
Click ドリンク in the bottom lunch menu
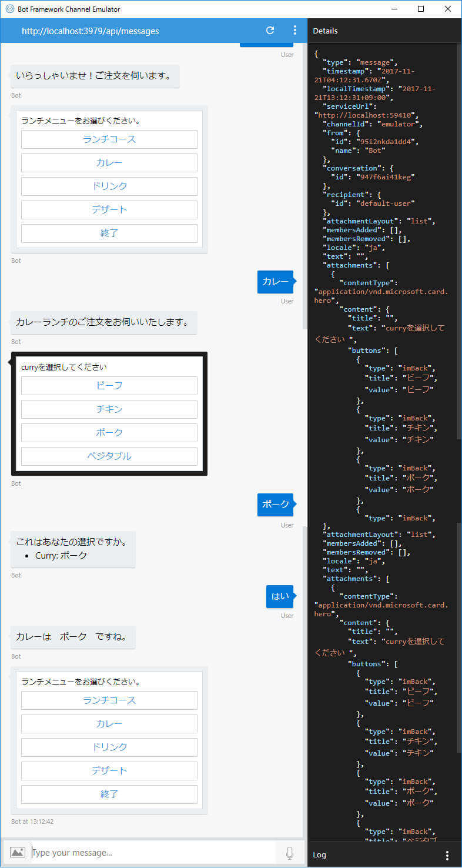pos(109,747)
